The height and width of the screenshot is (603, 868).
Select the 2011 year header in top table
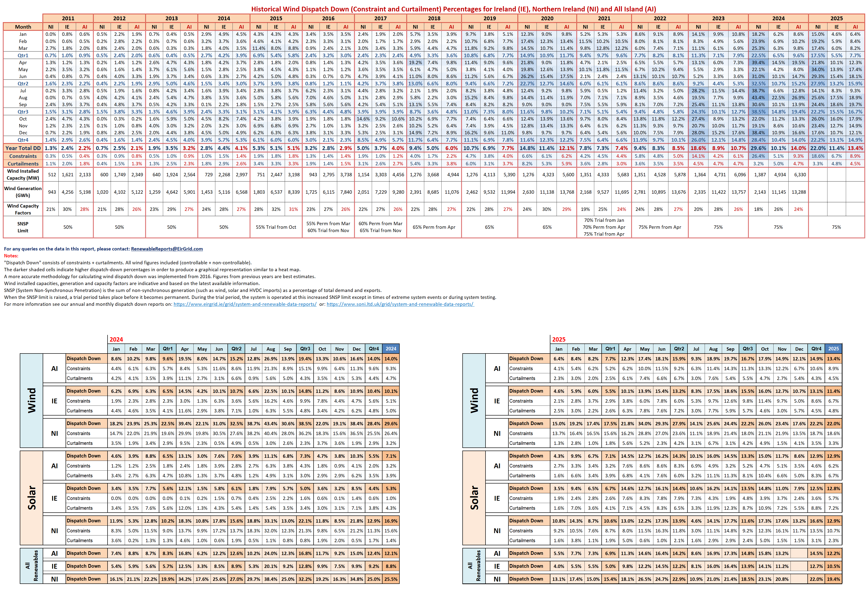point(68,18)
